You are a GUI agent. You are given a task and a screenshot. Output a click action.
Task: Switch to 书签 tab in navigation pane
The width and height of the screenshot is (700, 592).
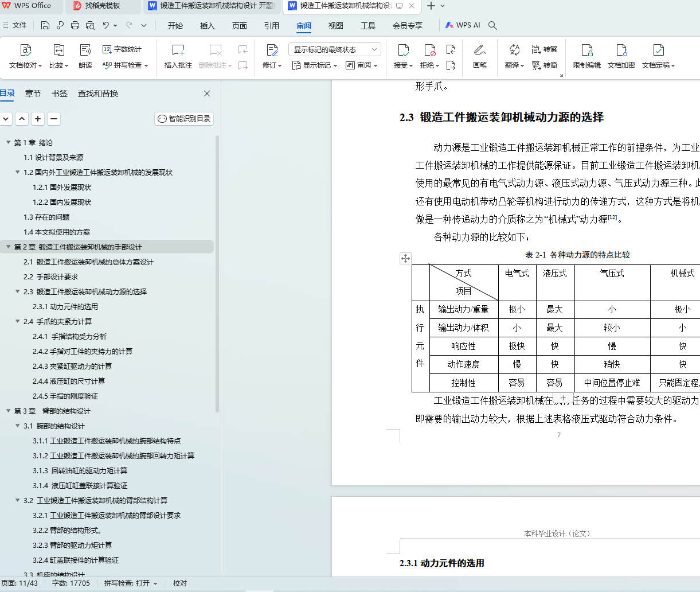pos(60,94)
